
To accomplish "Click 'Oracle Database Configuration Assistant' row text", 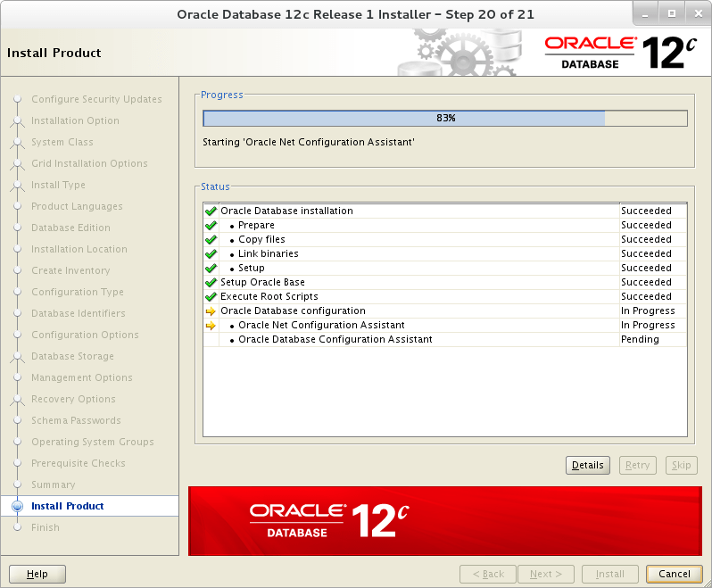I will (x=335, y=340).
